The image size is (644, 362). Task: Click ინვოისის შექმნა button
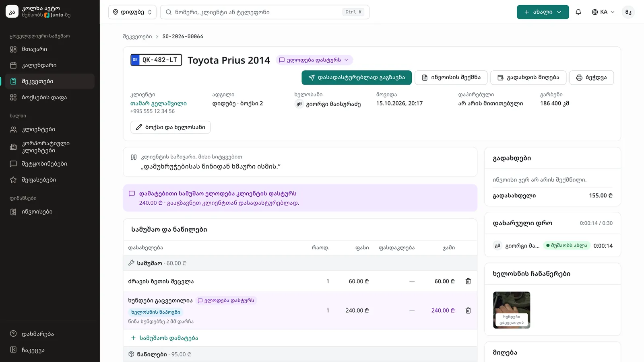451,78
